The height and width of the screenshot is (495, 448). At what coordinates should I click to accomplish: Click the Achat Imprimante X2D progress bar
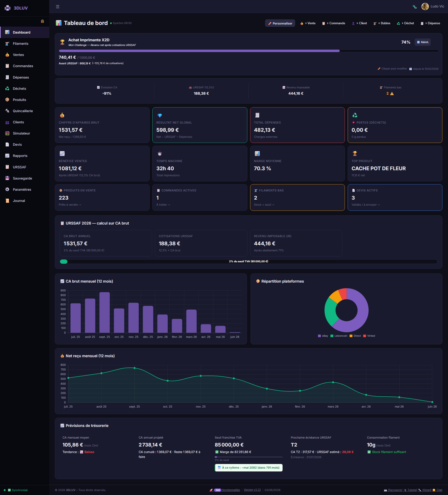248,51
